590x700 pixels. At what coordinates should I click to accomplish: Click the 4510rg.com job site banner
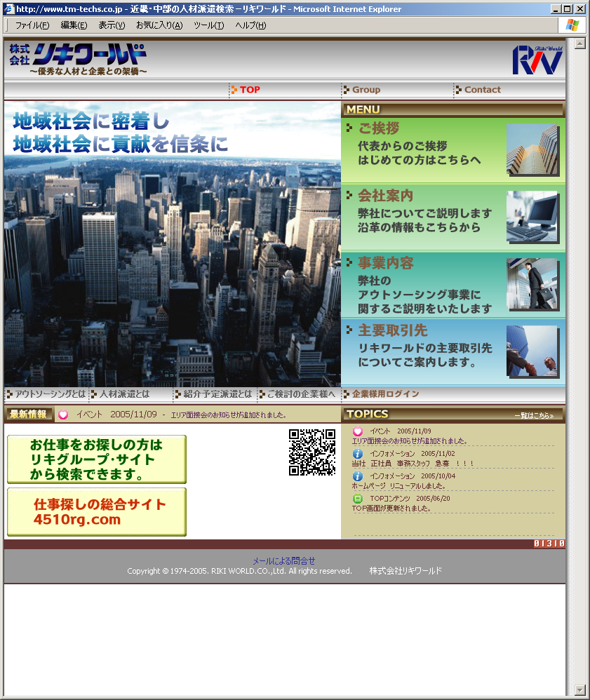(97, 512)
